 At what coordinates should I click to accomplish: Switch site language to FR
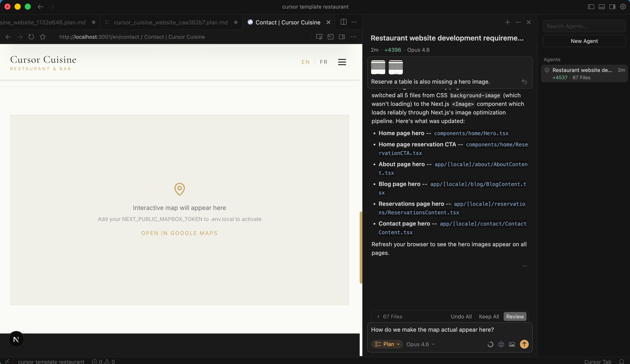[324, 62]
